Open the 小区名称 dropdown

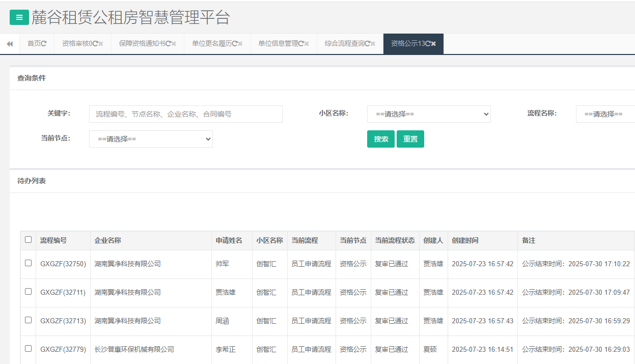pyautogui.click(x=429, y=114)
